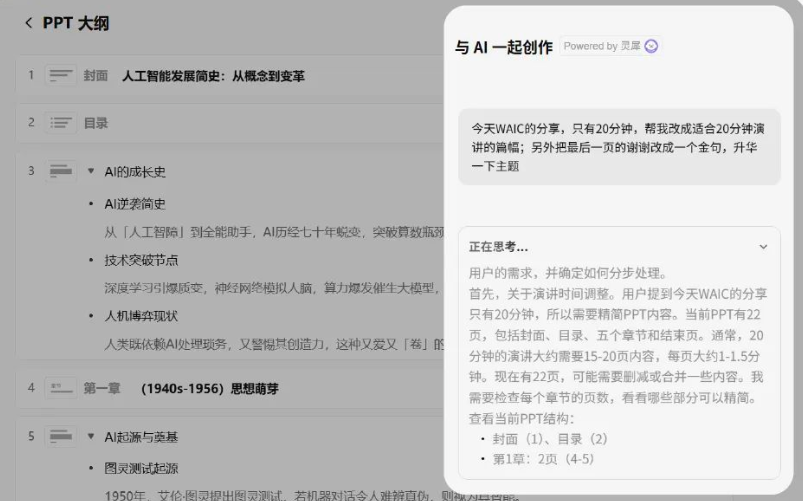
Task: Go back using the arrow beside PPT 大纲
Action: (28, 23)
